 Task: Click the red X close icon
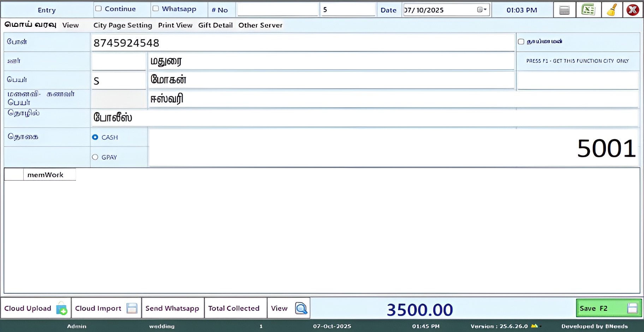(632, 10)
